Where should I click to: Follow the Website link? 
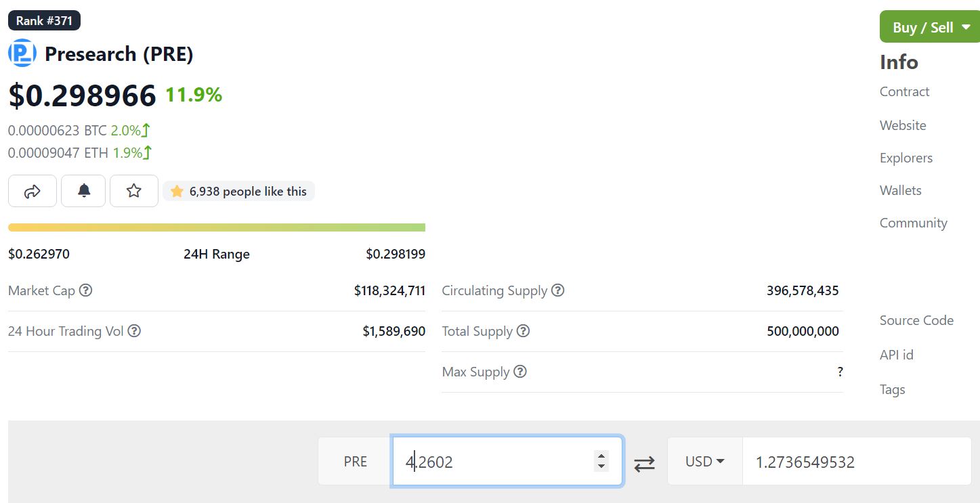click(903, 125)
